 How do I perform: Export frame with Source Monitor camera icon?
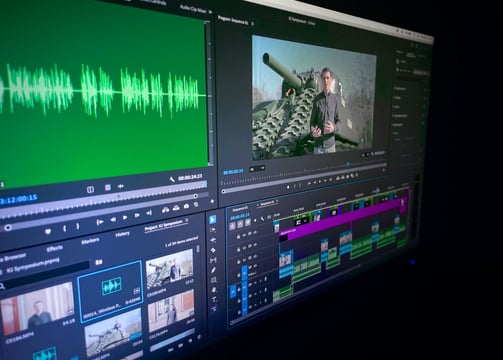[x=186, y=206]
